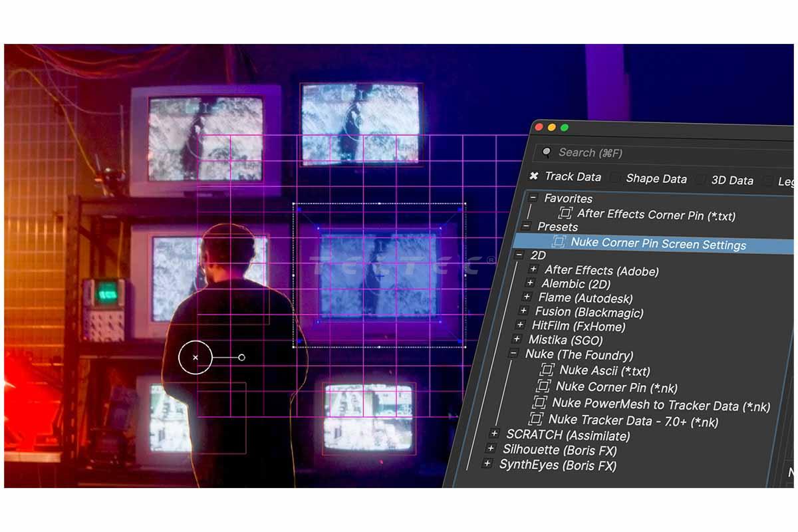Expand the After Effects (Adobe) group

pos(533,269)
